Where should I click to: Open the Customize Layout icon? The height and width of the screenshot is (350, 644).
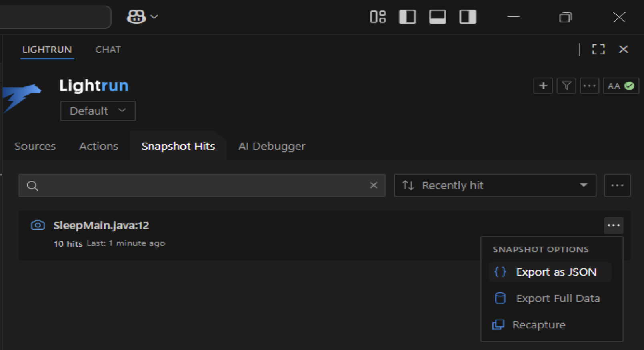[x=378, y=17]
